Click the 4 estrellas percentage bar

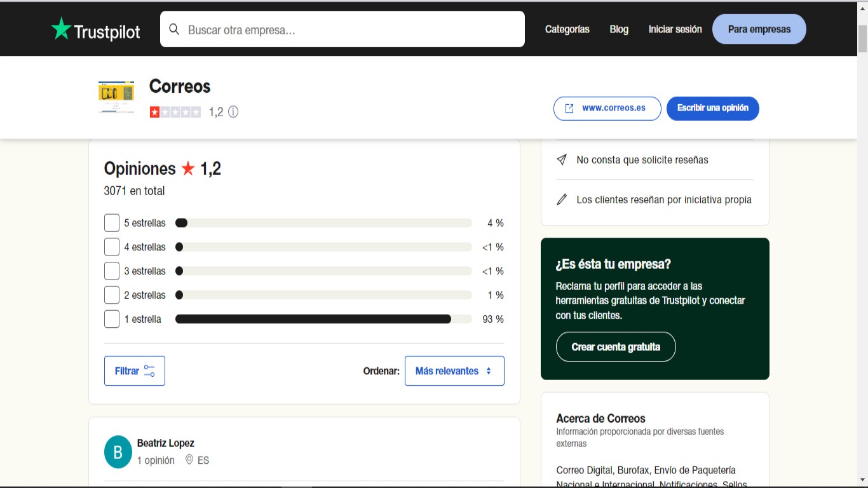coord(323,247)
